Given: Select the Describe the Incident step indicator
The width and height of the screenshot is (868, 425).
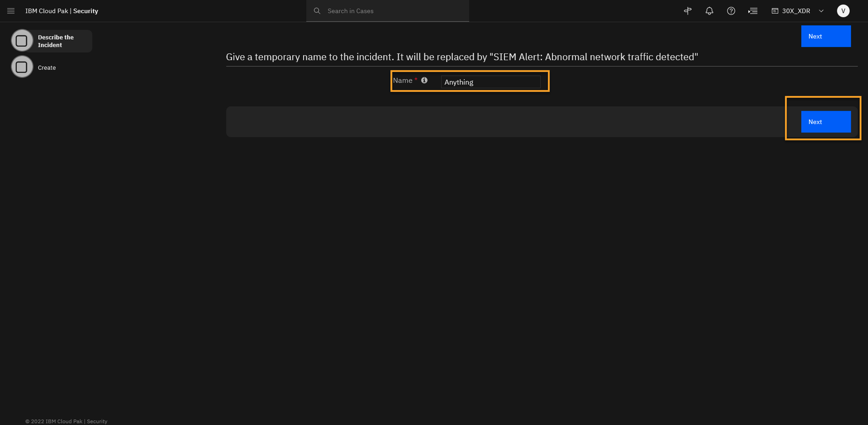Looking at the screenshot, I should (x=22, y=41).
